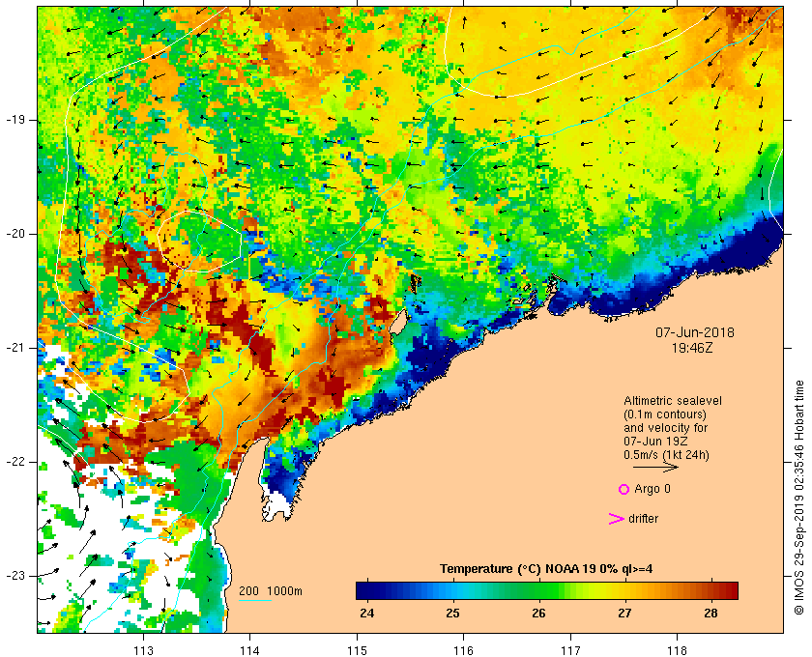The width and height of the screenshot is (812, 657).
Task: Click the colorbar tick label 27
Action: [x=625, y=614]
